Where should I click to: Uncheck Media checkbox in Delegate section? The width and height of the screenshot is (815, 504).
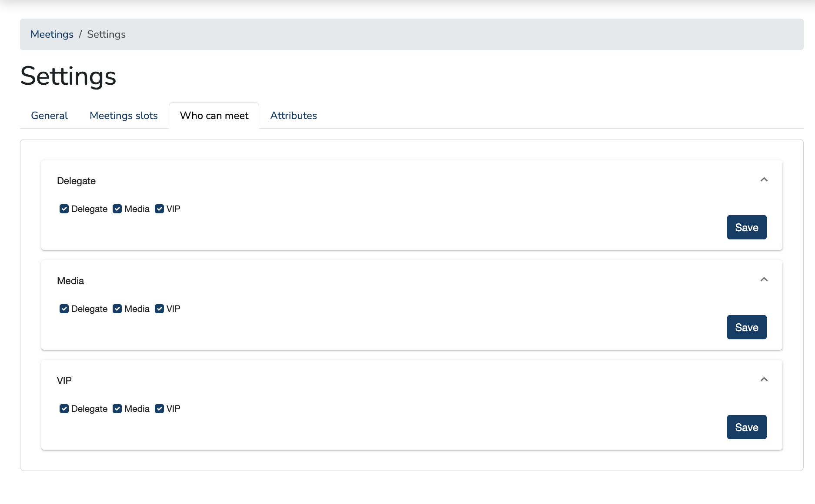117,209
